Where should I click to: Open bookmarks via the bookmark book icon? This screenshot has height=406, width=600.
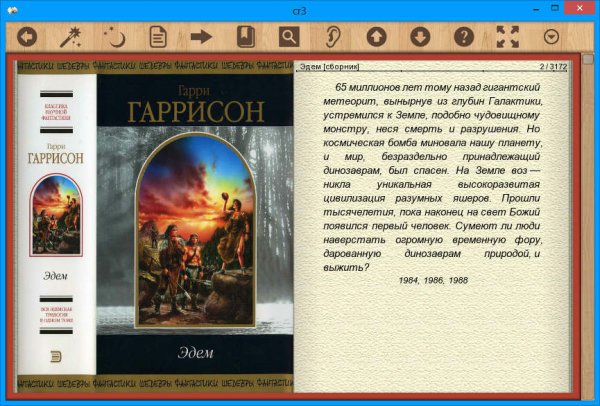[x=246, y=37]
